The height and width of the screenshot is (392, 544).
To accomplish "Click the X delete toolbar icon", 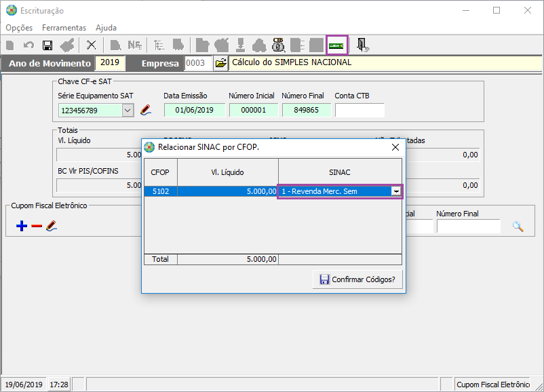I will click(x=92, y=45).
